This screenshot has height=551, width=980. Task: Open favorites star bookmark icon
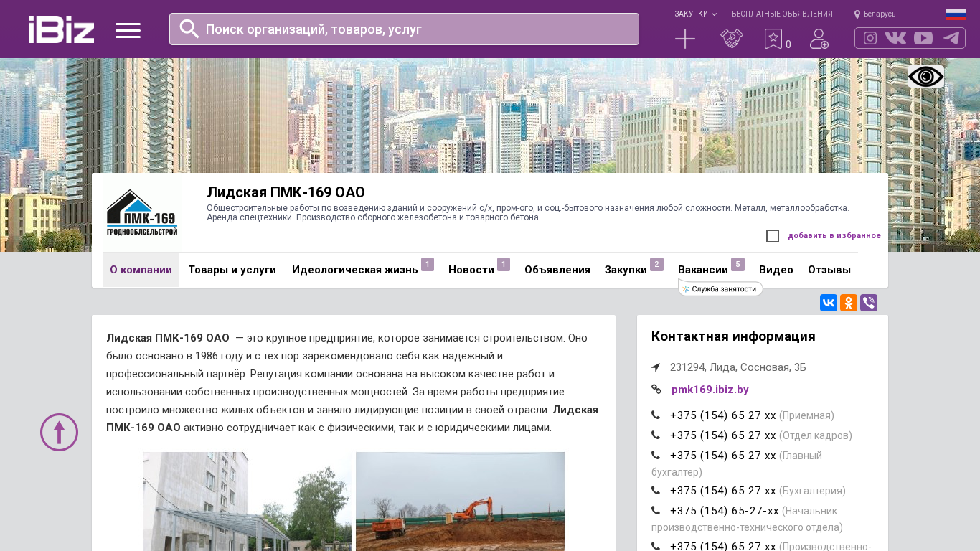click(x=773, y=39)
